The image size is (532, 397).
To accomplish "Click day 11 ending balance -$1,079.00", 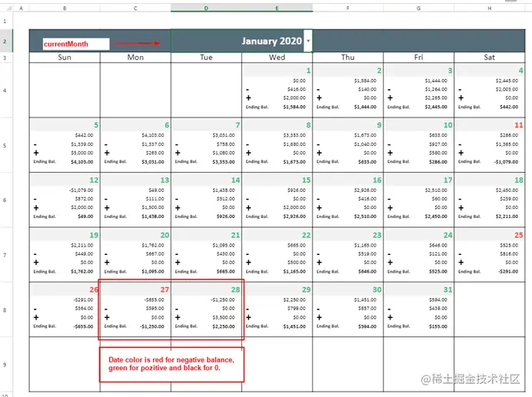I will point(506,162).
